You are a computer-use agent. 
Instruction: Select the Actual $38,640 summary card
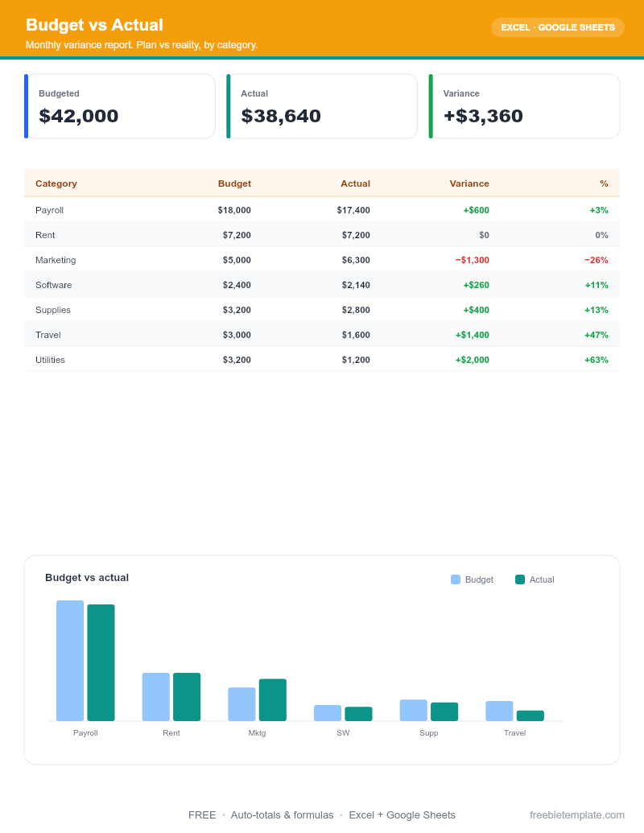tap(322, 106)
